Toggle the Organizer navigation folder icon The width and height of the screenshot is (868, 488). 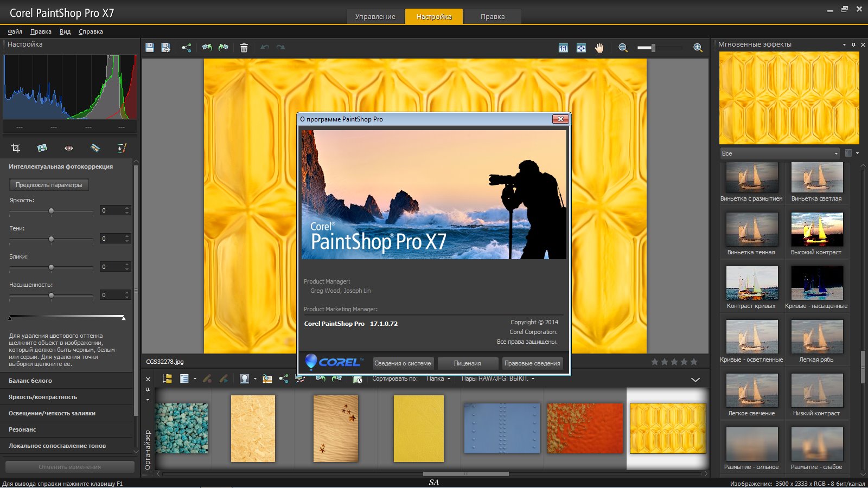(167, 378)
